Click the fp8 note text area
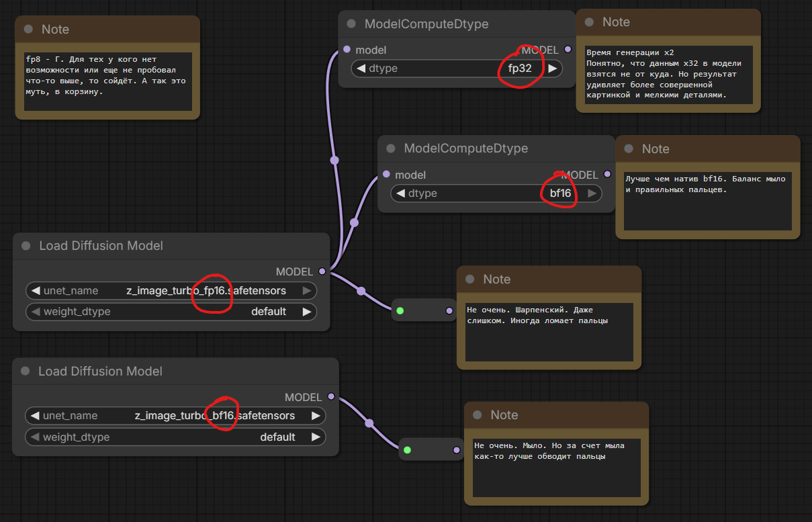 pos(107,81)
